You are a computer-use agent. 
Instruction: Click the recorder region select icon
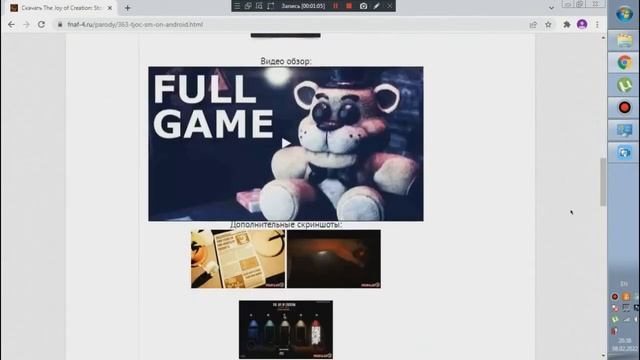[259, 6]
